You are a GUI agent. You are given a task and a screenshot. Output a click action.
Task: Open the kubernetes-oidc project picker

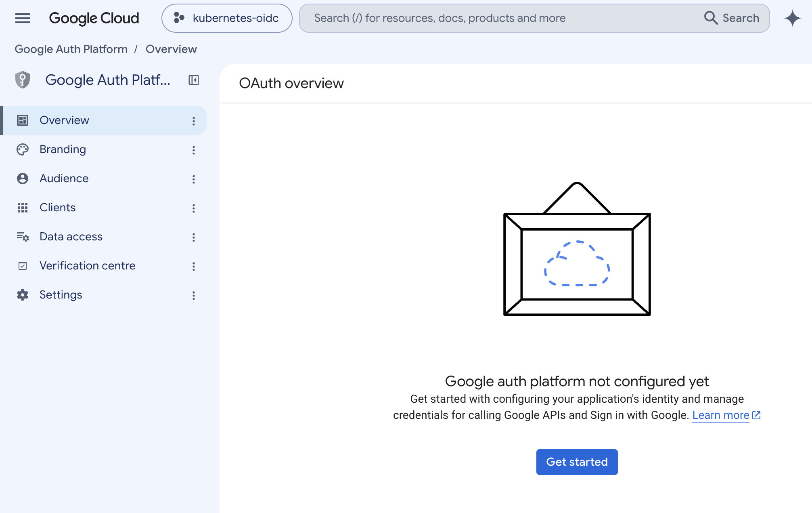click(x=227, y=18)
